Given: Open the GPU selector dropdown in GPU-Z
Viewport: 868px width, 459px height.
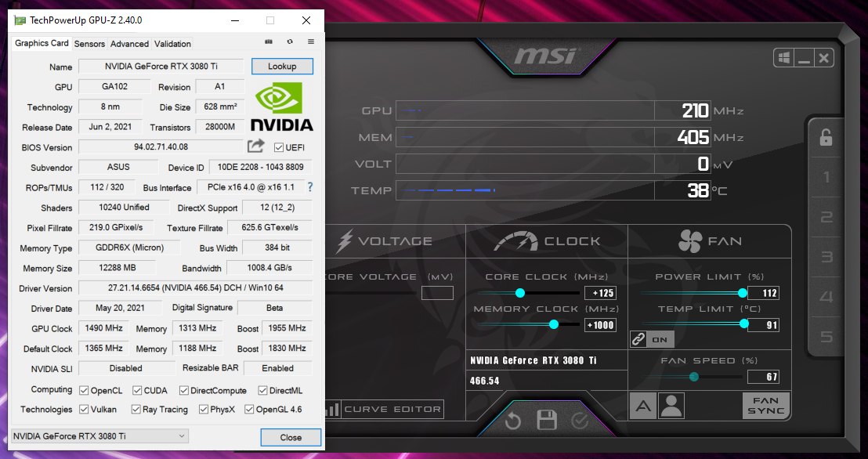Looking at the screenshot, I should [x=99, y=436].
